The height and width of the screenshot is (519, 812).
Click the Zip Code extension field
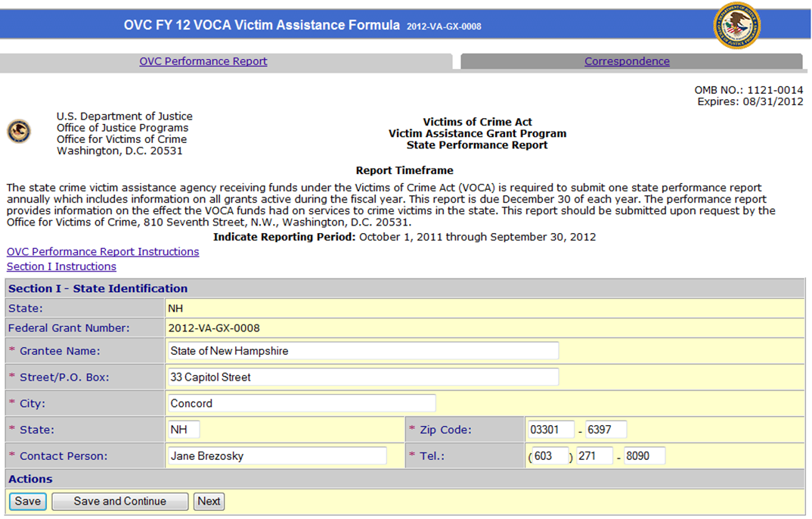tap(606, 430)
